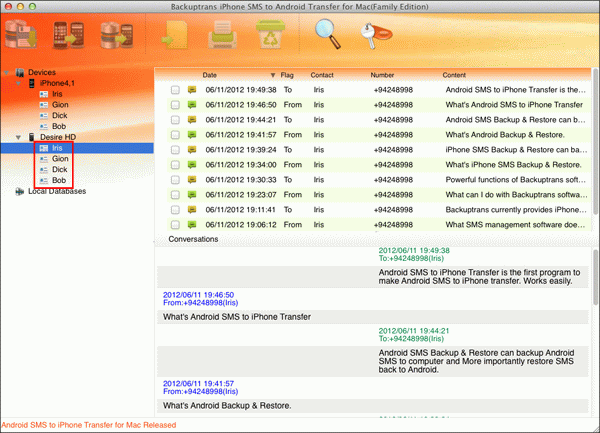The height and width of the screenshot is (433, 600).
Task: Click message bubble icon in 19:11:41 row
Action: 192,210
